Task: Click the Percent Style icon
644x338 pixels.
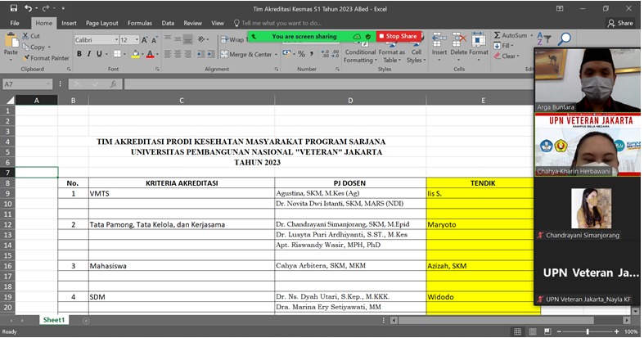Action: click(301, 54)
